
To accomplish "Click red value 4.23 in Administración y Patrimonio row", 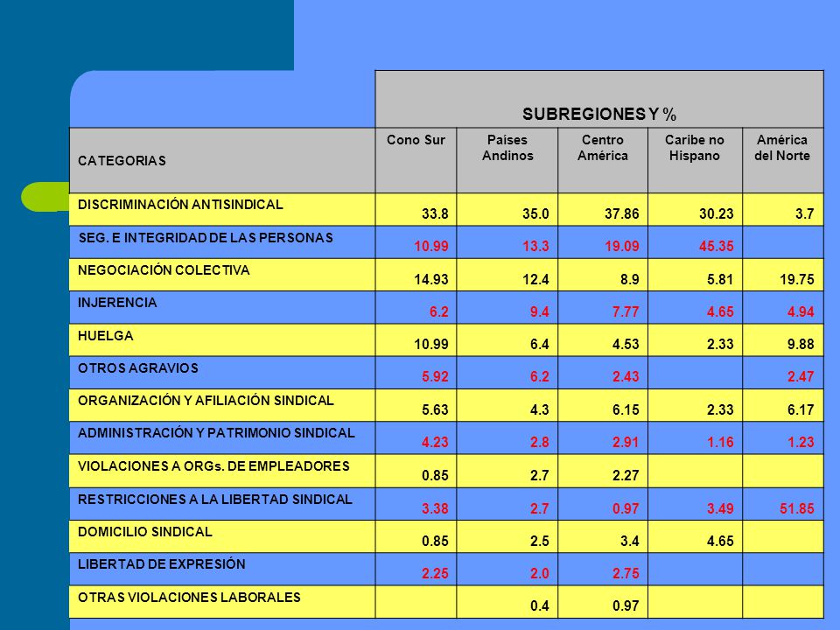I will pos(435,443).
